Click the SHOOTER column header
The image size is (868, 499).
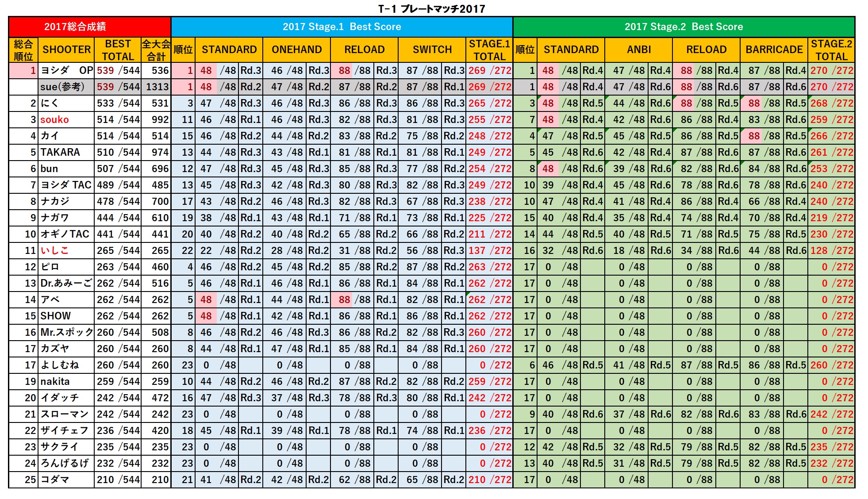(x=66, y=50)
